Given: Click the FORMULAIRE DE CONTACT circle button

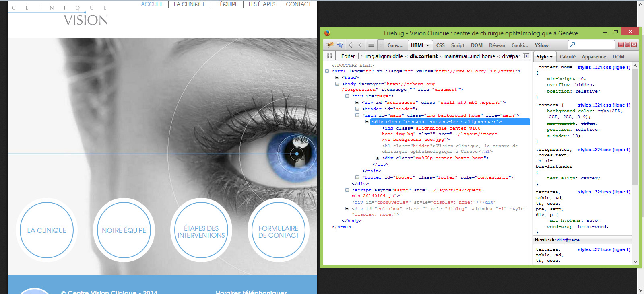Looking at the screenshot, I should coord(279,230).
